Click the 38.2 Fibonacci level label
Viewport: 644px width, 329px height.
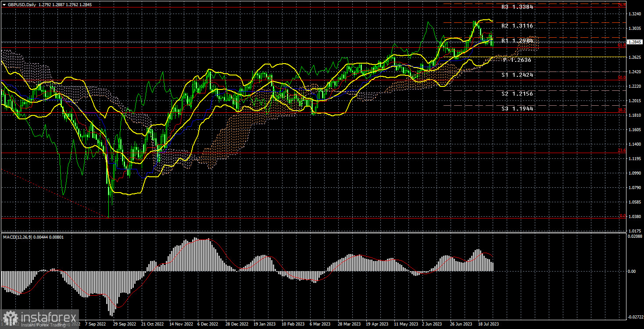622,110
